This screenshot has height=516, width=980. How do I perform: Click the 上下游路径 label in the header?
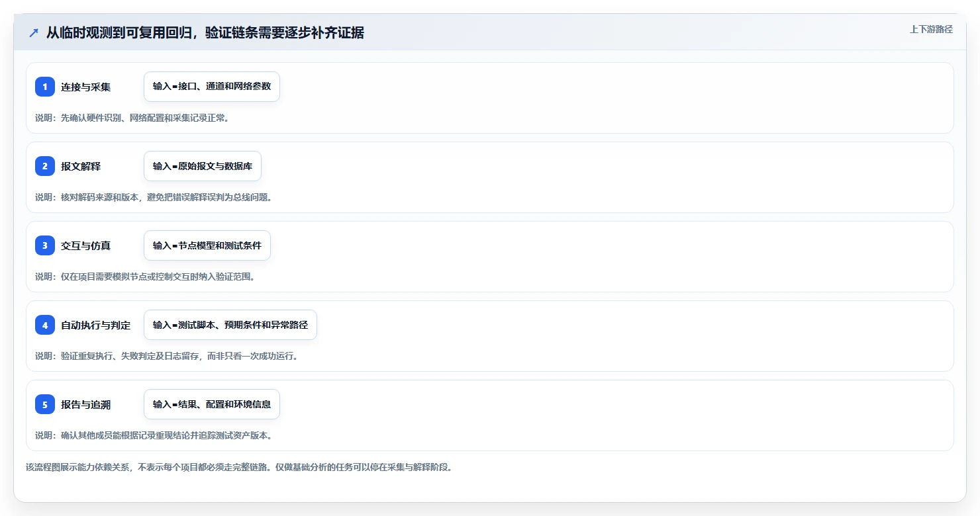pyautogui.click(x=931, y=29)
